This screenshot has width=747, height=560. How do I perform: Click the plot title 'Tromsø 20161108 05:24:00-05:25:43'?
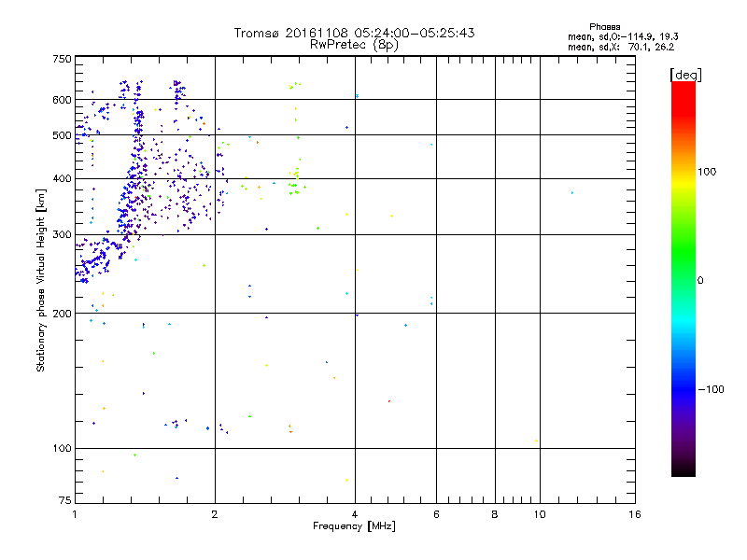point(354,33)
